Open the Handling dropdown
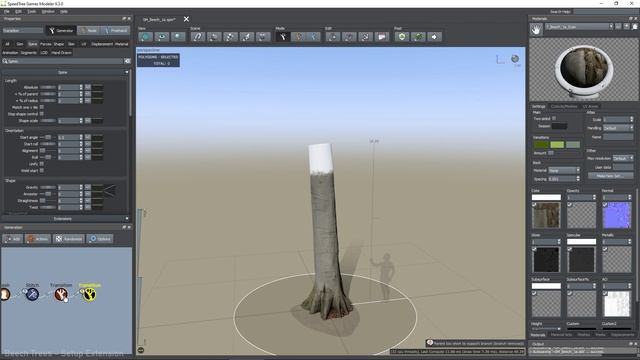The height and width of the screenshot is (360, 640). click(x=618, y=128)
